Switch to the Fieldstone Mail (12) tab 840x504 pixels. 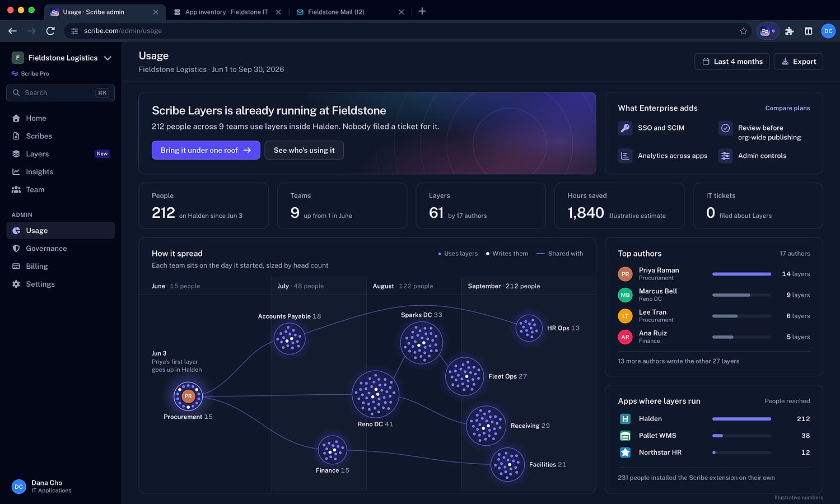336,12
